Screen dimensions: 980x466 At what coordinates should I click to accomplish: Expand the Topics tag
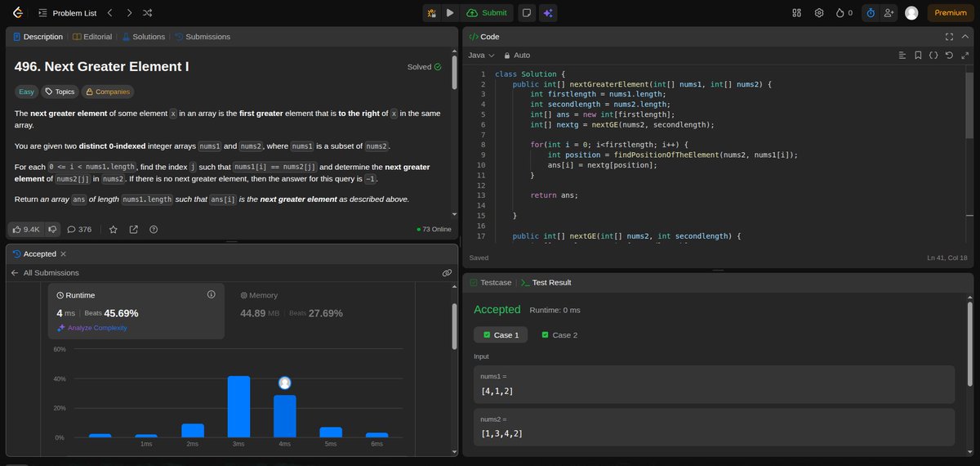(x=59, y=92)
